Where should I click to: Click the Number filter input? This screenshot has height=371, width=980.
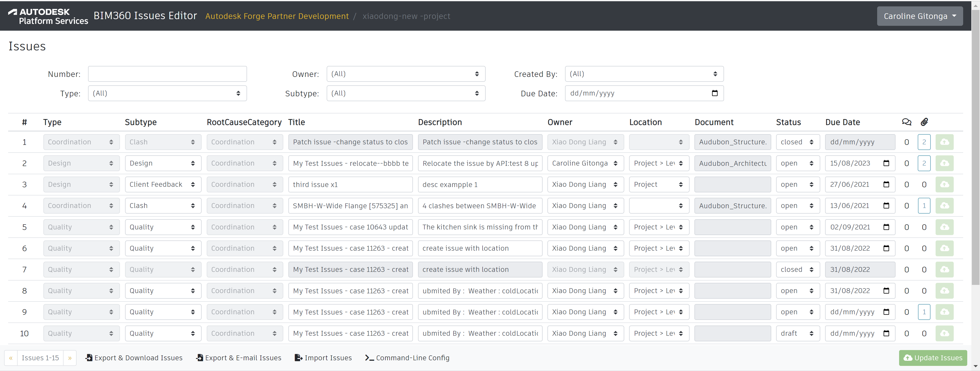click(167, 74)
